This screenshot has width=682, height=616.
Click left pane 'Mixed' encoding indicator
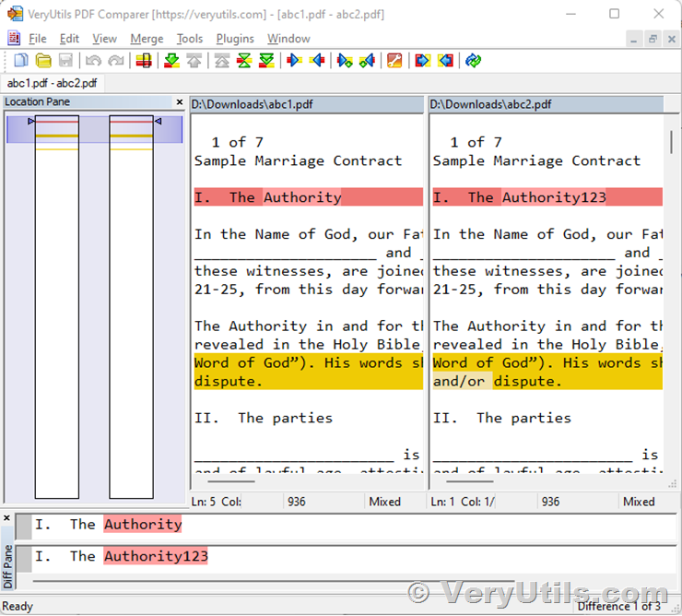(x=385, y=502)
